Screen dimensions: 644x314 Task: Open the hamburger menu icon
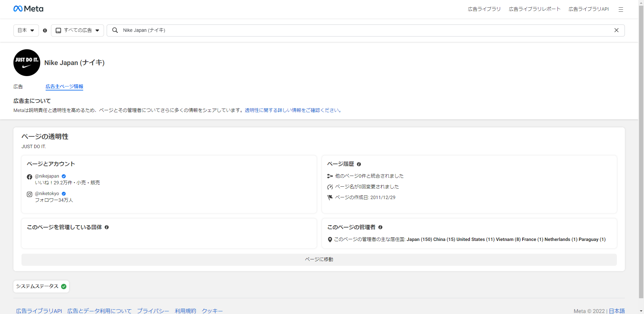621,9
